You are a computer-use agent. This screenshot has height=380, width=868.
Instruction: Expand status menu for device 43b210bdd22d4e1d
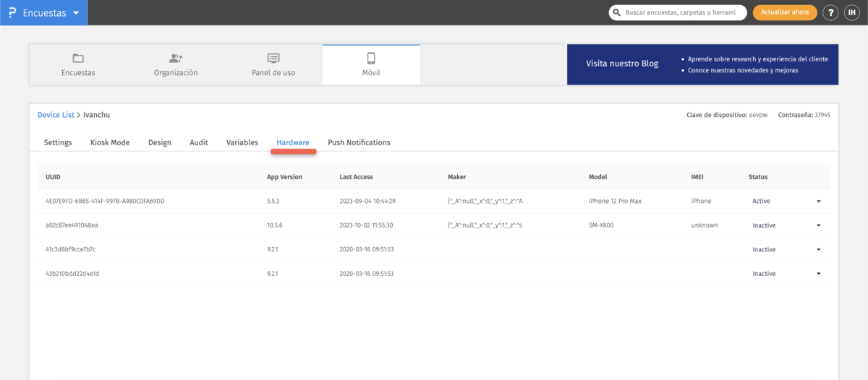pos(819,274)
